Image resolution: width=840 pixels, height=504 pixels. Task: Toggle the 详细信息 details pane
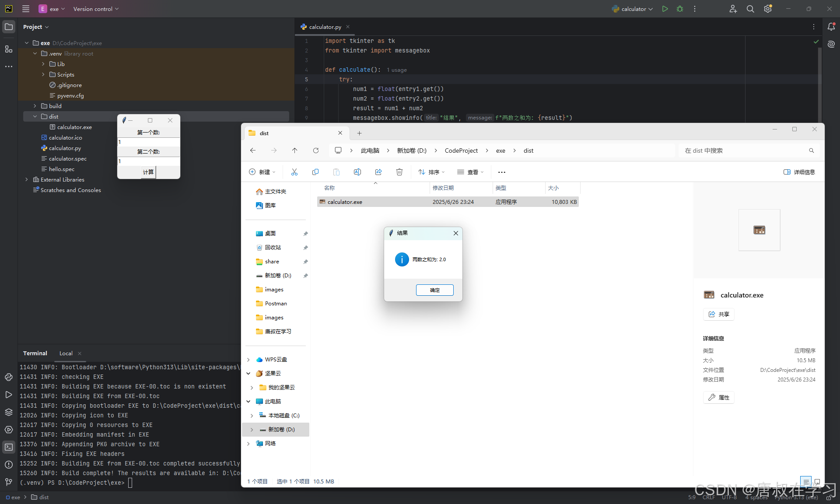pyautogui.click(x=799, y=172)
